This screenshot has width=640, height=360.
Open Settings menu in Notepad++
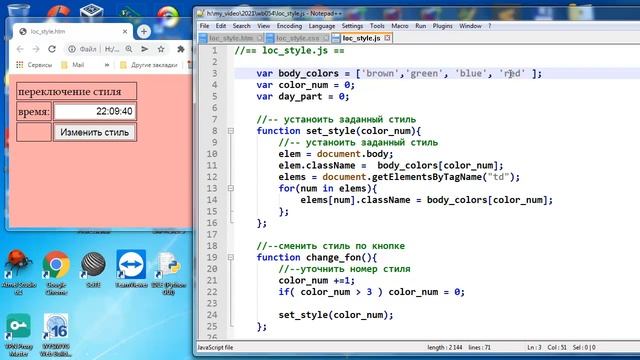(352, 26)
